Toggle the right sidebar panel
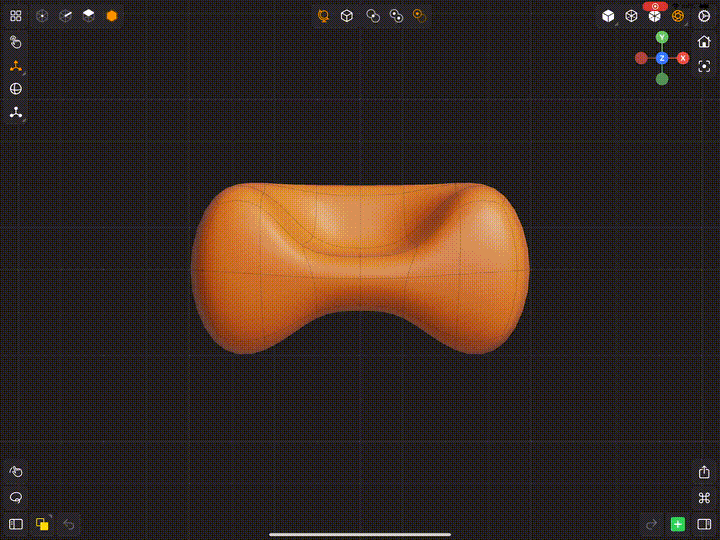Image resolution: width=720 pixels, height=540 pixels. [x=704, y=524]
